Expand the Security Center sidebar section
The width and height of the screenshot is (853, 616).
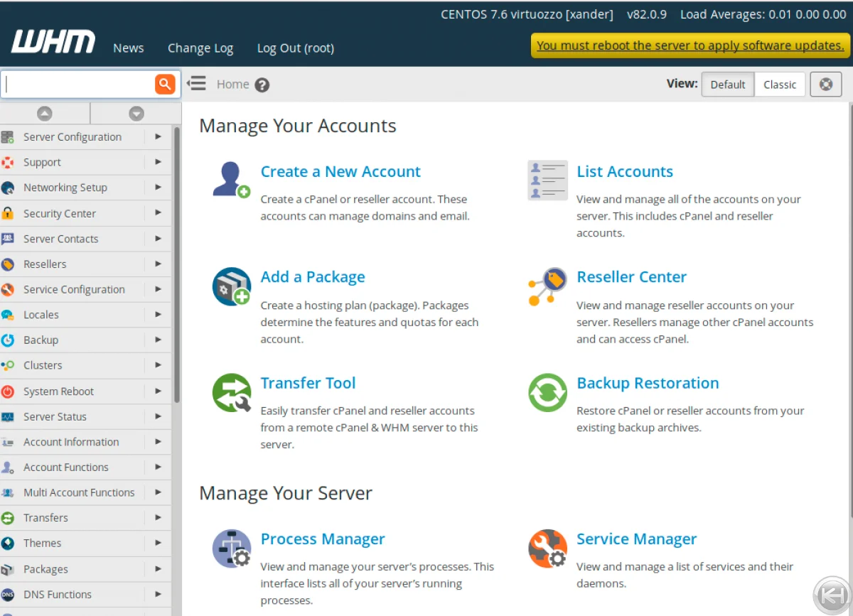[x=60, y=213]
